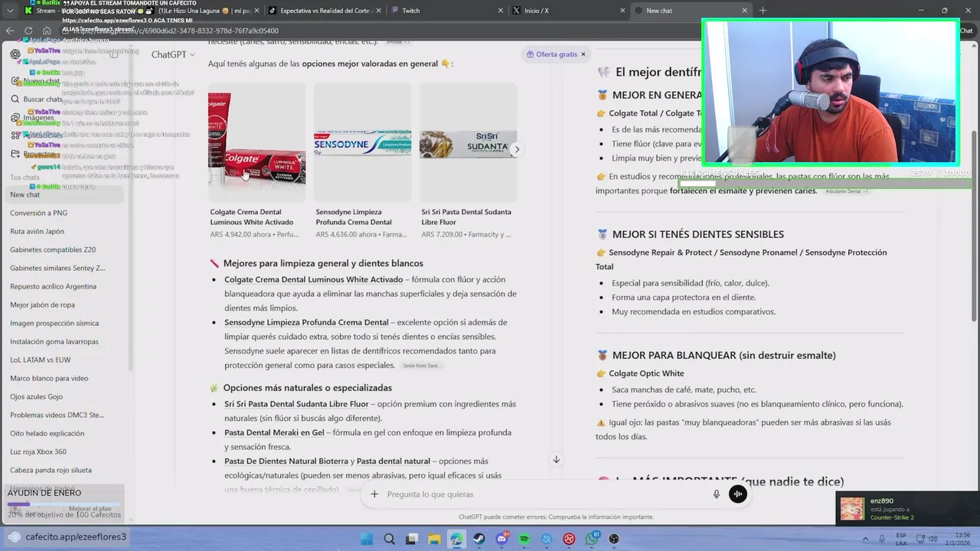This screenshot has height=551, width=980.
Task: Open Windows Start menu
Action: [x=367, y=539]
